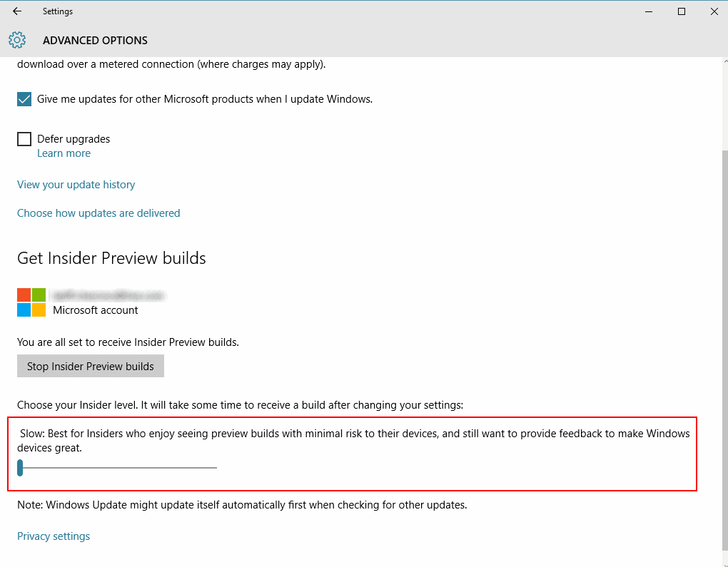Close the Settings window

pyautogui.click(x=714, y=11)
